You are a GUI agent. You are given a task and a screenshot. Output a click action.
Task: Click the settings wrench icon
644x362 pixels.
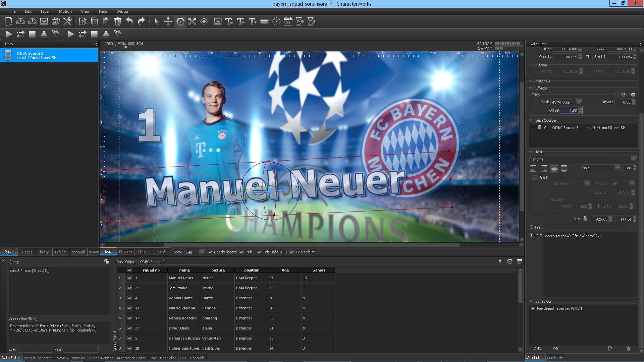(x=67, y=22)
